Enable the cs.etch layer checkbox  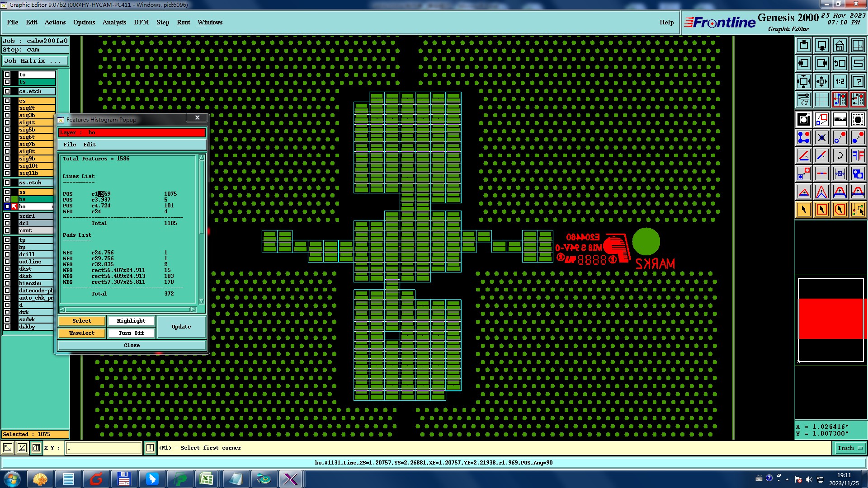point(7,91)
